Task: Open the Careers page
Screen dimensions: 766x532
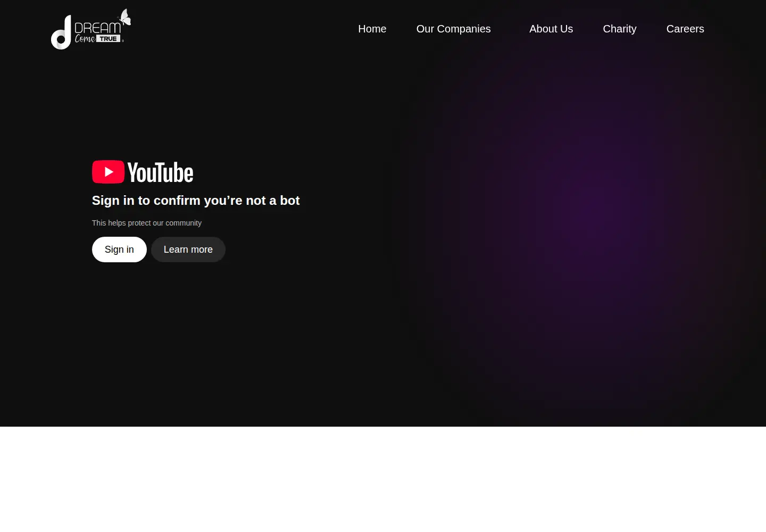Action: point(685,29)
